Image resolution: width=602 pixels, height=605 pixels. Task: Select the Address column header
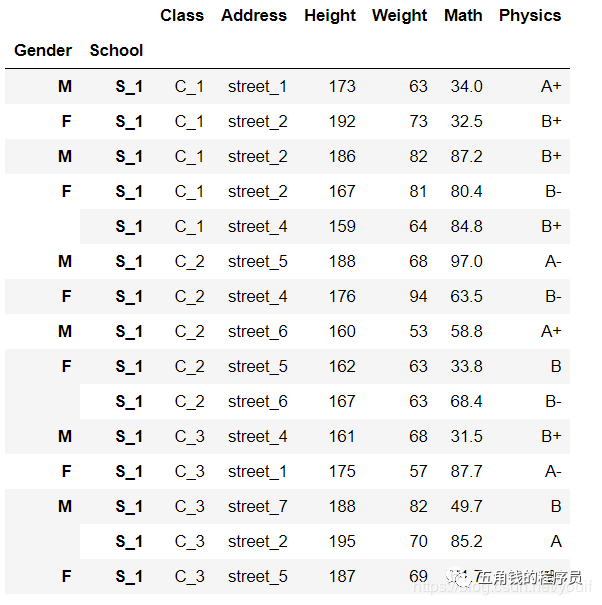(x=254, y=16)
